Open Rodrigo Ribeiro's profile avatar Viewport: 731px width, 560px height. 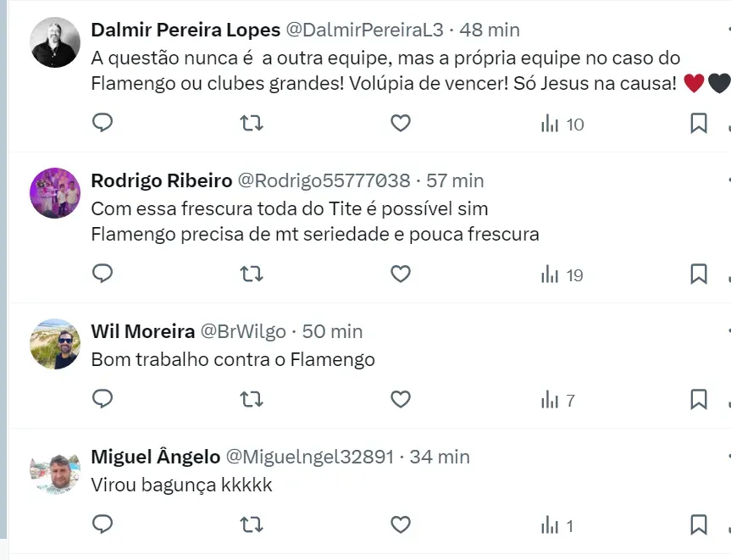tap(55, 193)
